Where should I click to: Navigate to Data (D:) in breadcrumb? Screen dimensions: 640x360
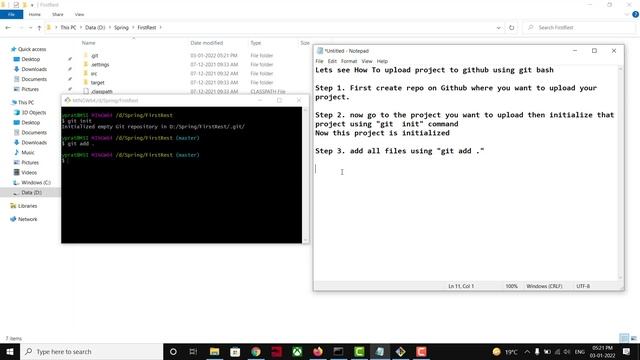[95, 28]
